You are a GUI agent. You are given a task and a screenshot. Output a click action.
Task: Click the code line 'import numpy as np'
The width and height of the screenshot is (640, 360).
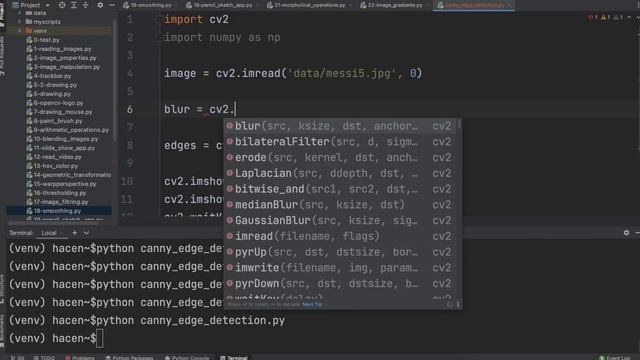(x=222, y=38)
